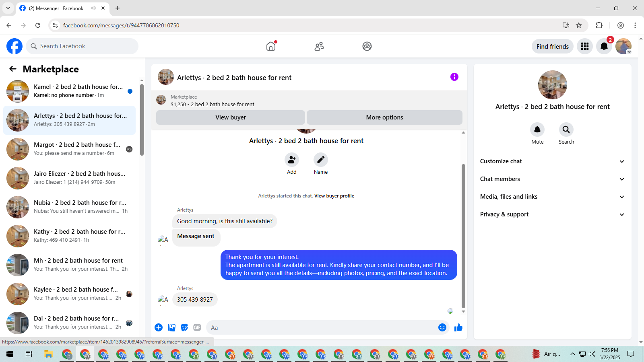Open File Explorer from taskbar
This screenshot has height=362, width=644.
(48, 354)
